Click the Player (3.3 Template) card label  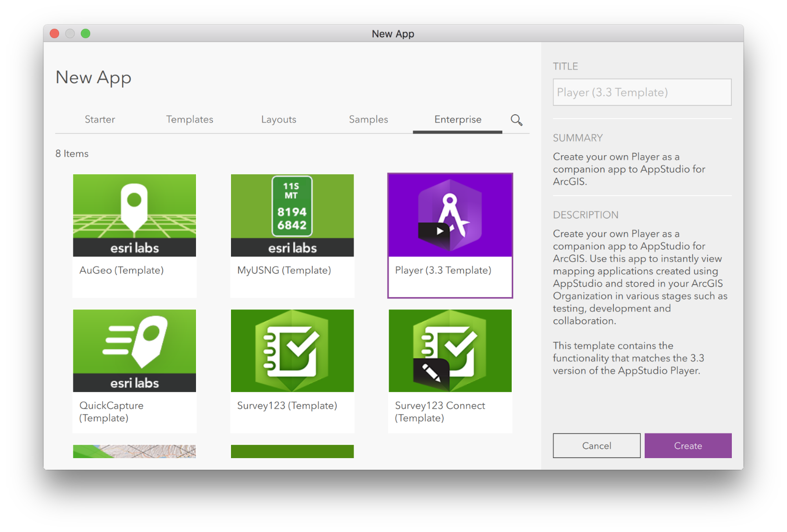point(443,270)
